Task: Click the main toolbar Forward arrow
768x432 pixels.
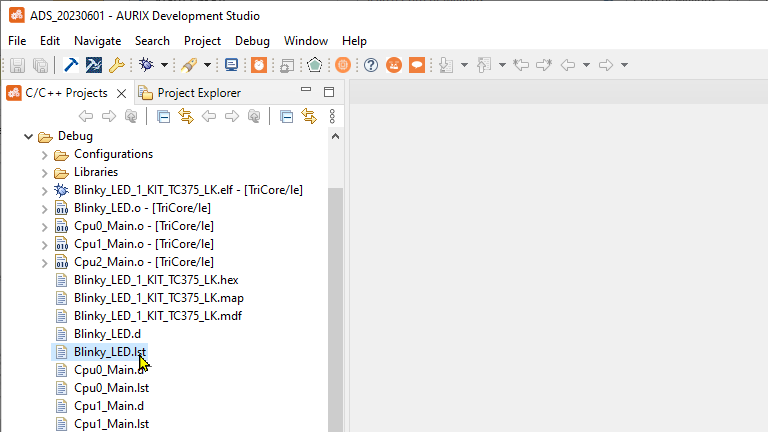Action: 606,65
